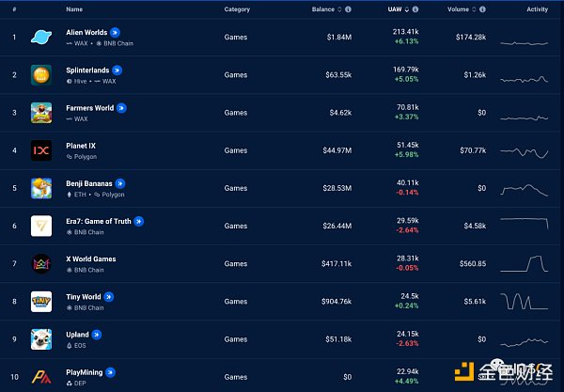Click the $174.28k volume value
Screen dimensions: 564x392
pyautogui.click(x=471, y=37)
